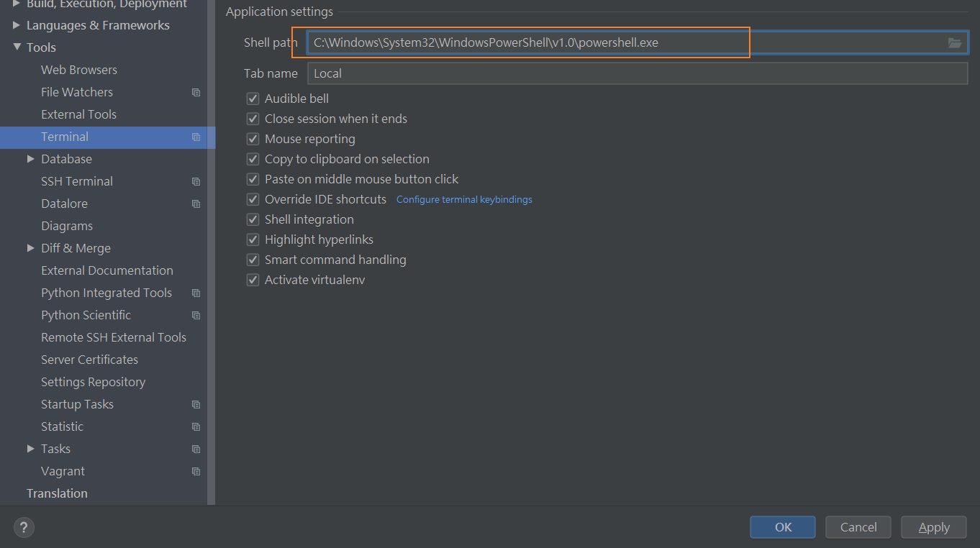Click the settings badge icon next to Statistic
This screenshot has width=980, height=548.
(x=196, y=426)
